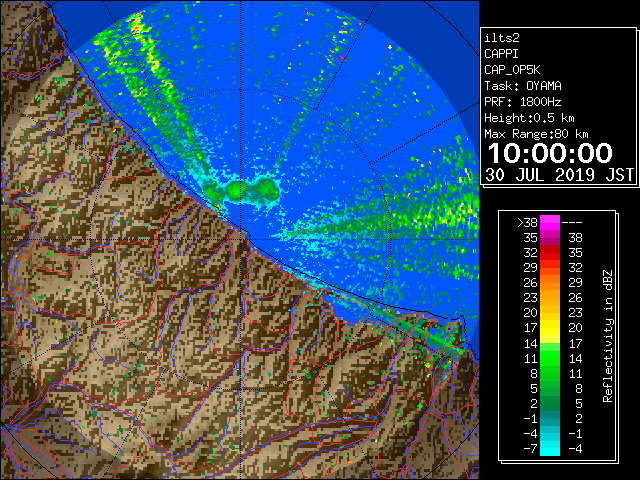This screenshot has width=640, height=480.
Task: Pick the dark red 32–35 dBZ swatch
Action: (x=550, y=252)
